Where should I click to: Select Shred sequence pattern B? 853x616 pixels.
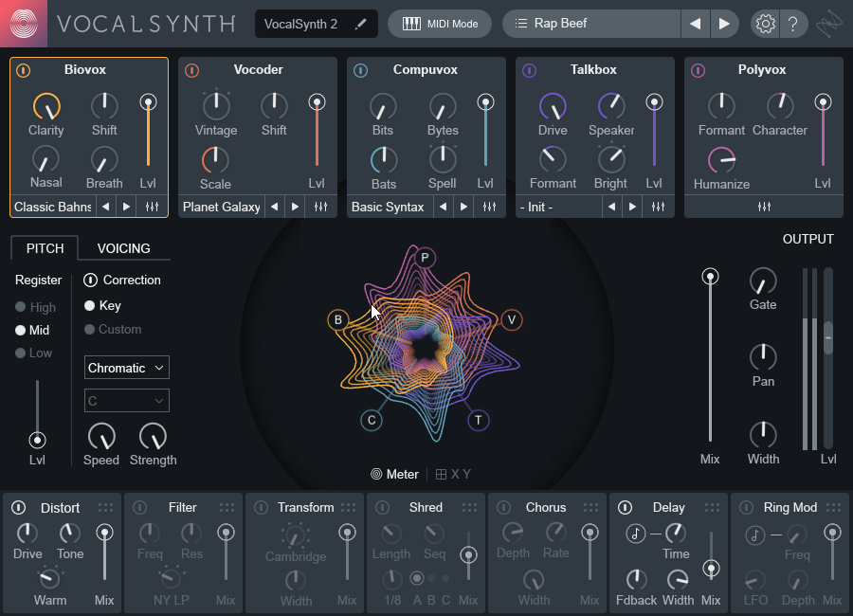(x=431, y=578)
